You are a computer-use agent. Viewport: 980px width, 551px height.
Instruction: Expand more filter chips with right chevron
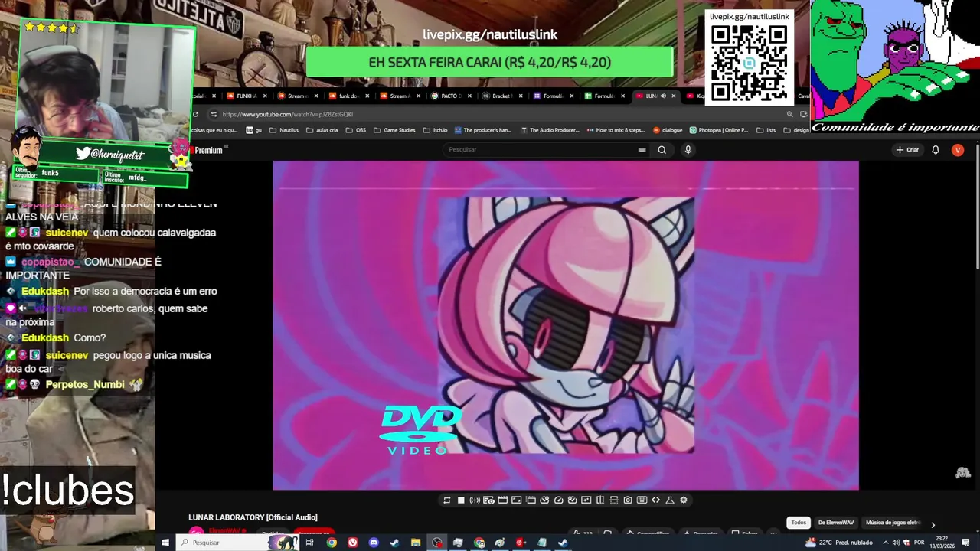click(933, 524)
